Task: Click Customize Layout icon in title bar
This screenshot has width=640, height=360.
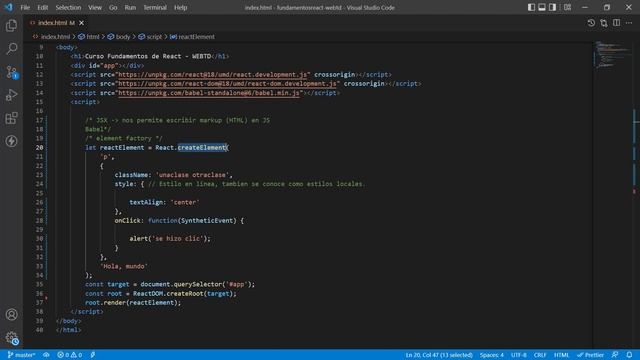Action: click(x=567, y=7)
